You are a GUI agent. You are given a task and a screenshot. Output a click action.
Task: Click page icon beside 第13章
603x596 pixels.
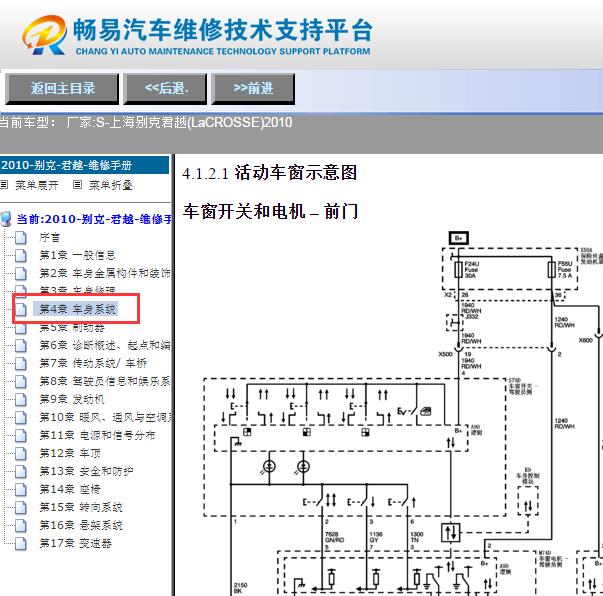tap(20, 472)
